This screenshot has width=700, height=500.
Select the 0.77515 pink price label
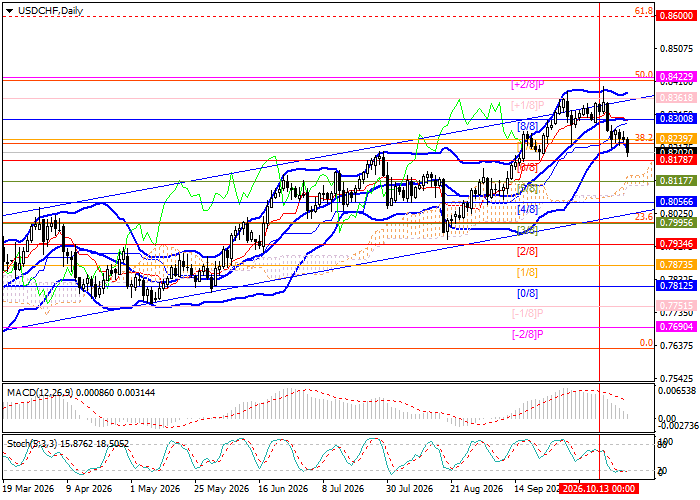(x=676, y=306)
